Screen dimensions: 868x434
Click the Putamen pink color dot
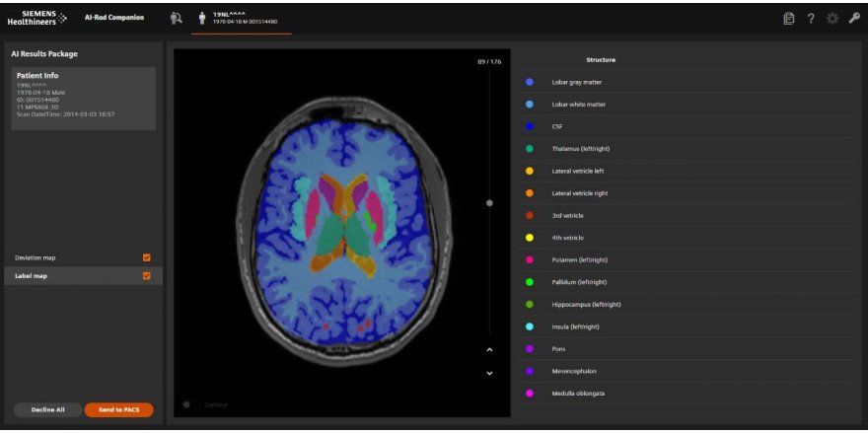(x=530, y=259)
